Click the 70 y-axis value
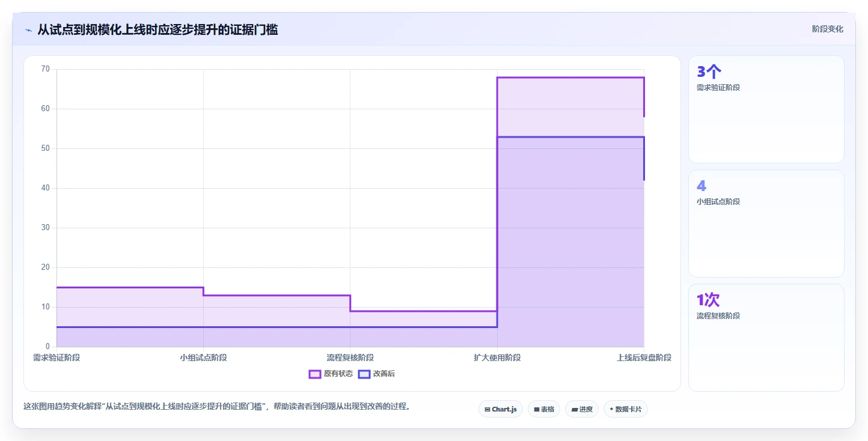The height and width of the screenshot is (441, 868). coord(45,69)
